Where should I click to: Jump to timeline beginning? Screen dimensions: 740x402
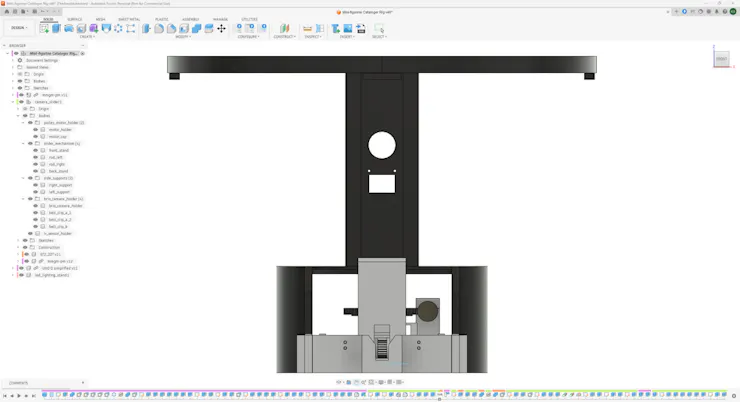click(x=5, y=396)
